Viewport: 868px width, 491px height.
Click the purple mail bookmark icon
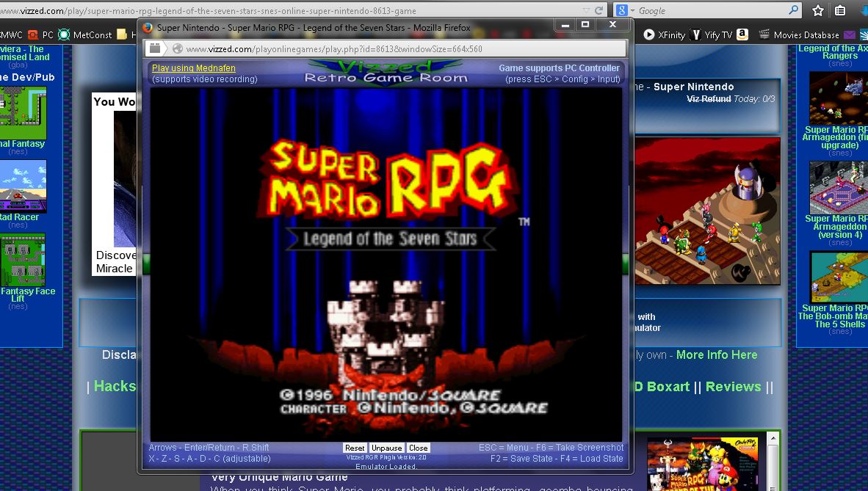[849, 35]
